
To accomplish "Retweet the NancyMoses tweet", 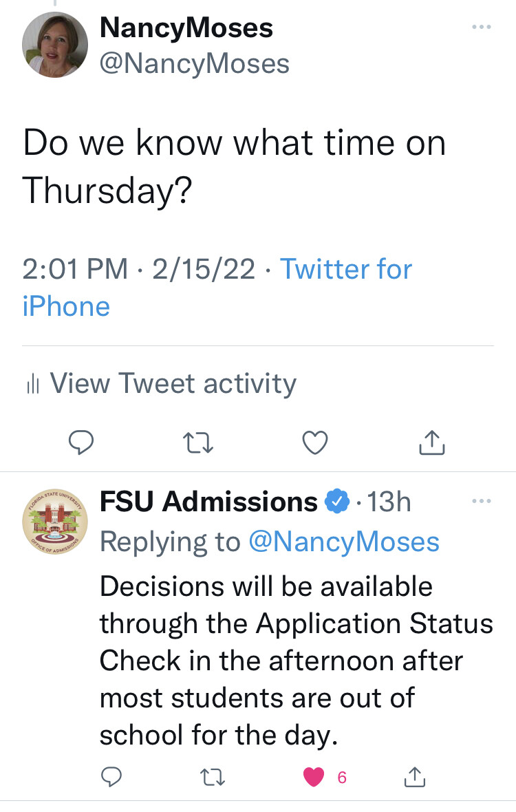I will [x=198, y=443].
